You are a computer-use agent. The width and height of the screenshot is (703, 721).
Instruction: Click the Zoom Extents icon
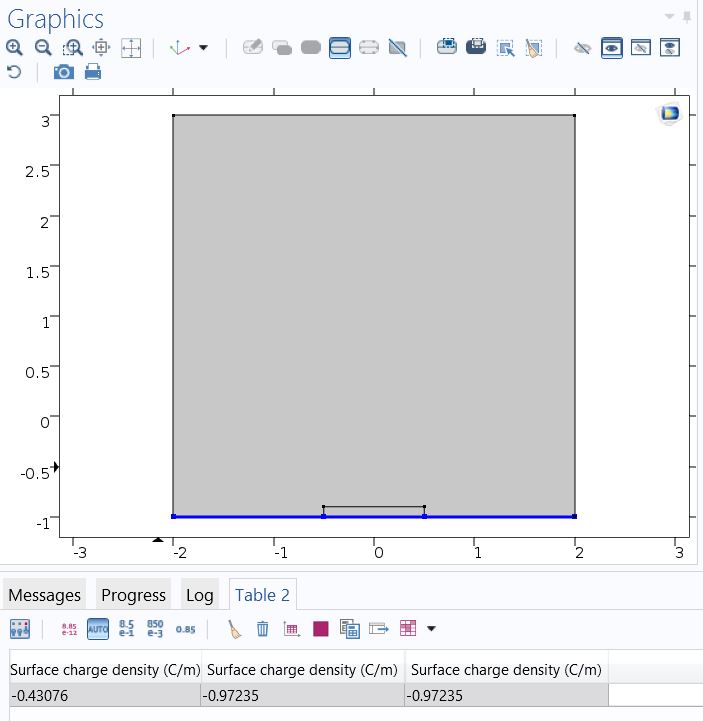[x=131, y=47]
